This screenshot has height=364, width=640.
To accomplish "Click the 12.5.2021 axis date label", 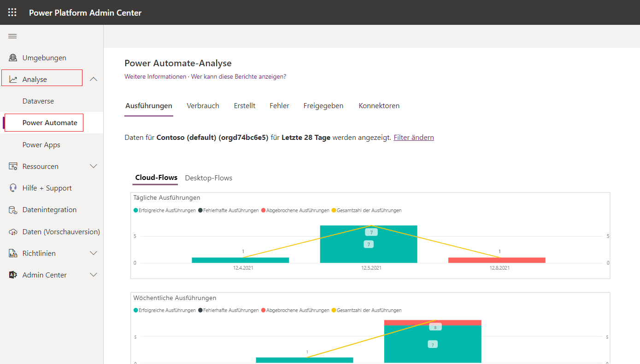I will click(x=371, y=268).
